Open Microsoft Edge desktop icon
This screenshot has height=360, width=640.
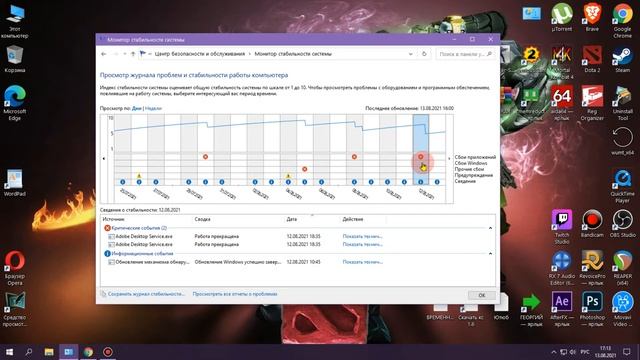(x=15, y=103)
